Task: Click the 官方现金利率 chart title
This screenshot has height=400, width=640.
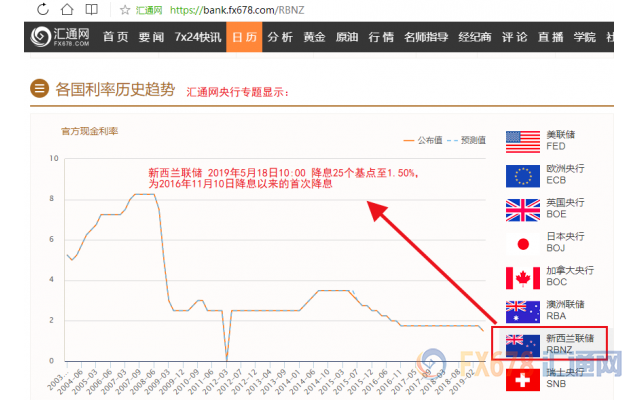Action: (89, 131)
